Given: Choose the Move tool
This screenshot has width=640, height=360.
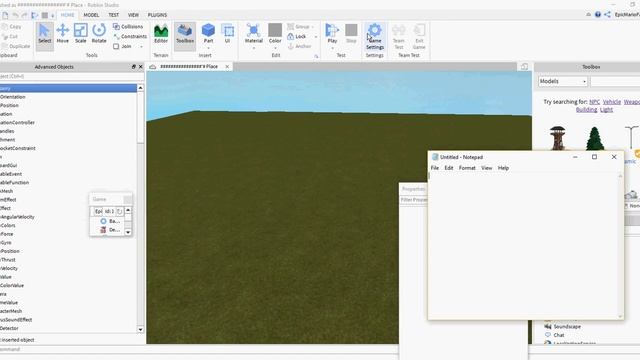Looking at the screenshot, I should point(62,33).
